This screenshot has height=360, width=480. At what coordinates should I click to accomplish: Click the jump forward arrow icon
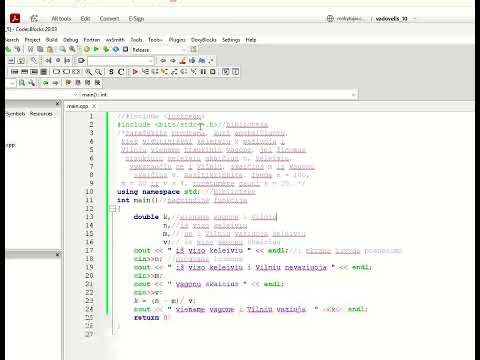[x=55, y=82]
